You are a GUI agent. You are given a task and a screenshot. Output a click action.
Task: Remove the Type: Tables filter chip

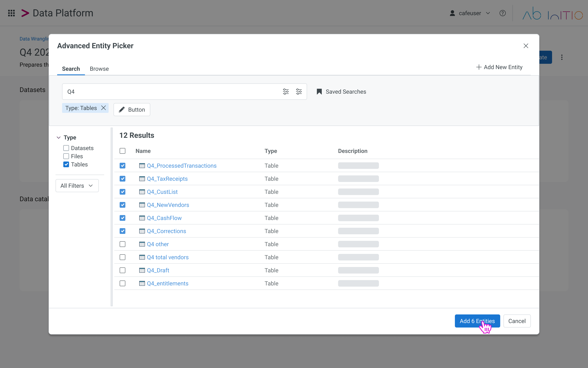104,108
